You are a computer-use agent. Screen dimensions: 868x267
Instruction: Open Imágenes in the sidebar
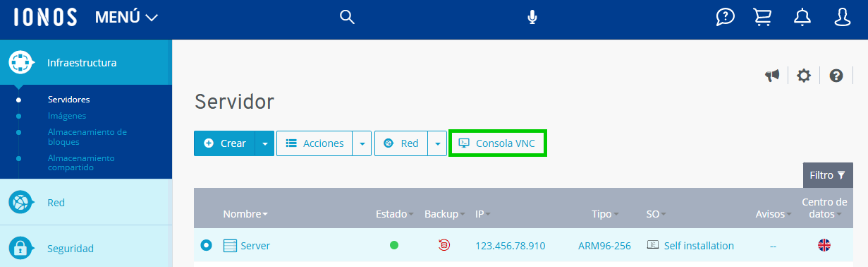67,116
